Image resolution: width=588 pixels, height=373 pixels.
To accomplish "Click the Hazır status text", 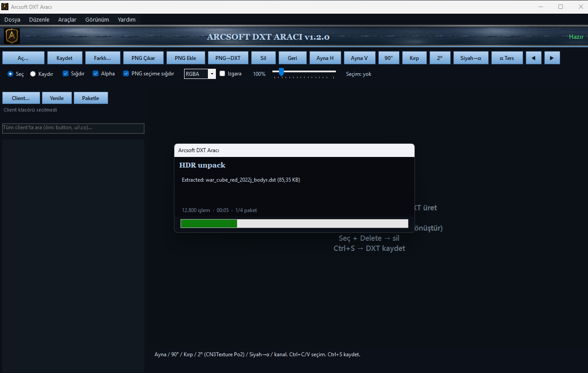I will click(576, 37).
